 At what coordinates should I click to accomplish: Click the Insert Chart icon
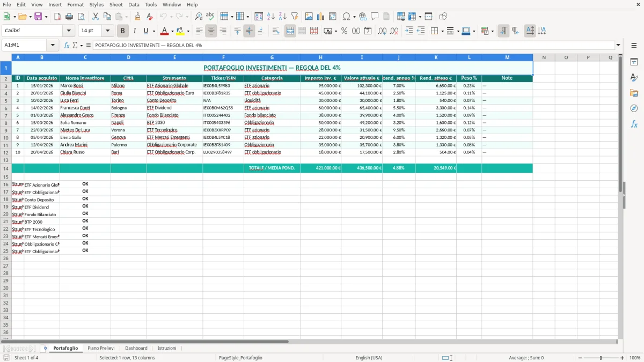pos(320,17)
